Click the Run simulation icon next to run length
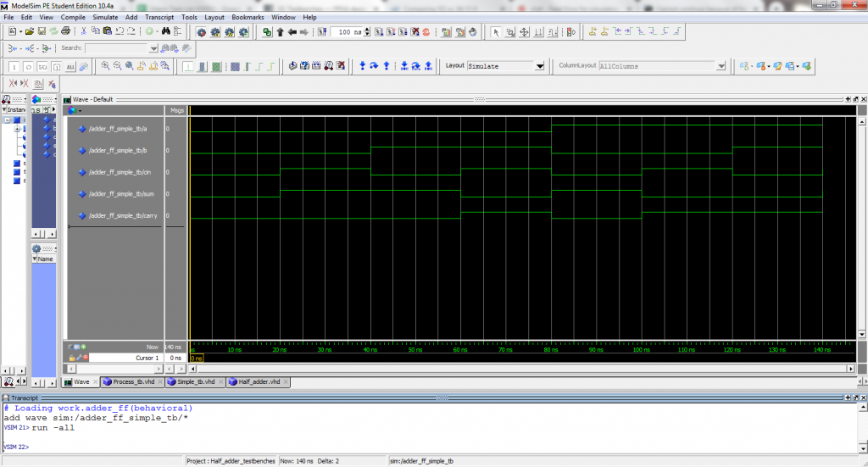868x467 pixels. [379, 32]
